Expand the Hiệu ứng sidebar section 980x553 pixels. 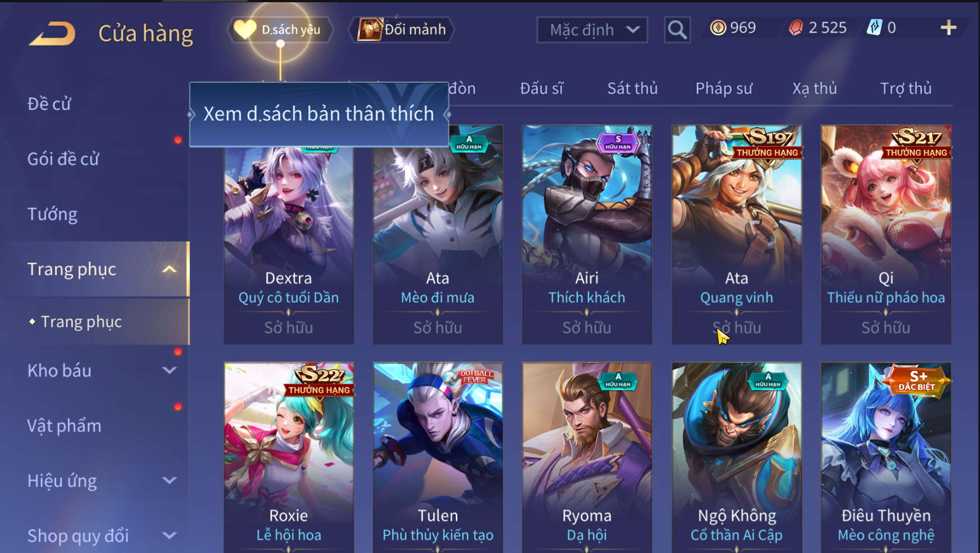point(169,481)
